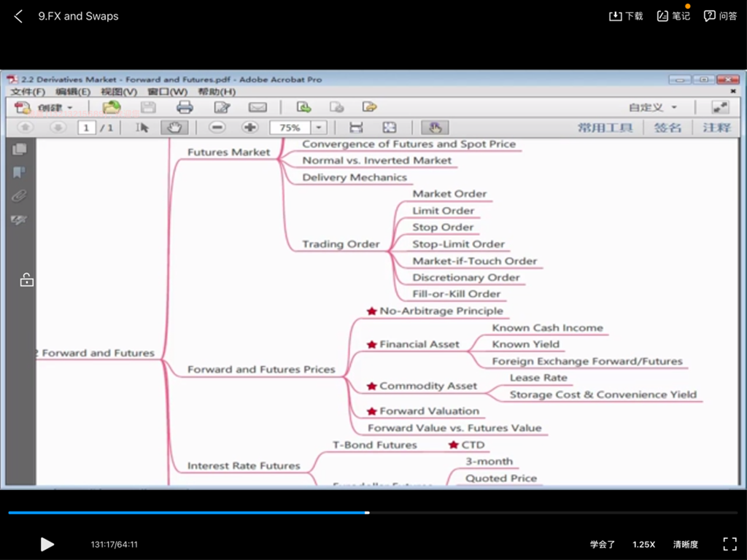
Task: Open the 帮助(H) menu
Action: click(x=217, y=91)
